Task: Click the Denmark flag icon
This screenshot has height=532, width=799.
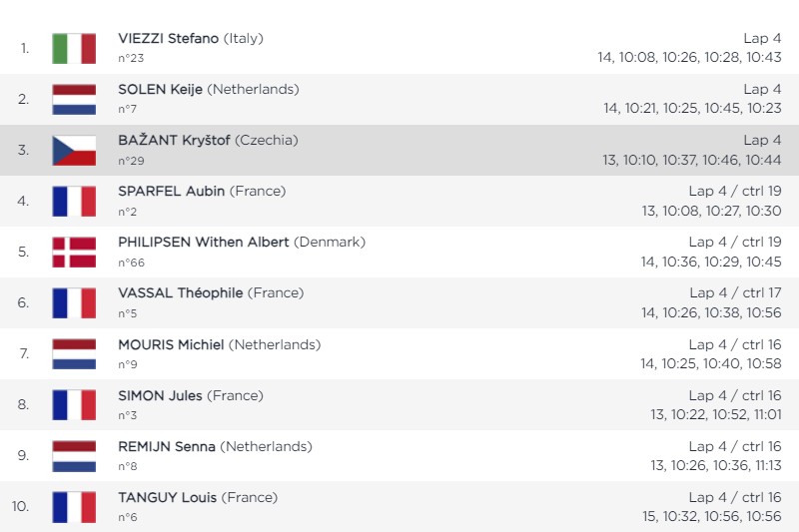Action: [74, 252]
